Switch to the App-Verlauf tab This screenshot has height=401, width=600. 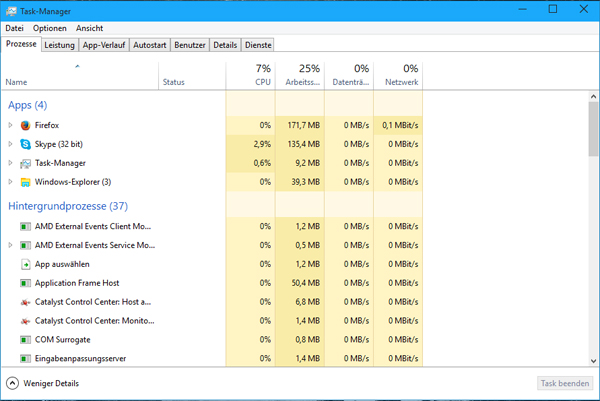(x=104, y=45)
